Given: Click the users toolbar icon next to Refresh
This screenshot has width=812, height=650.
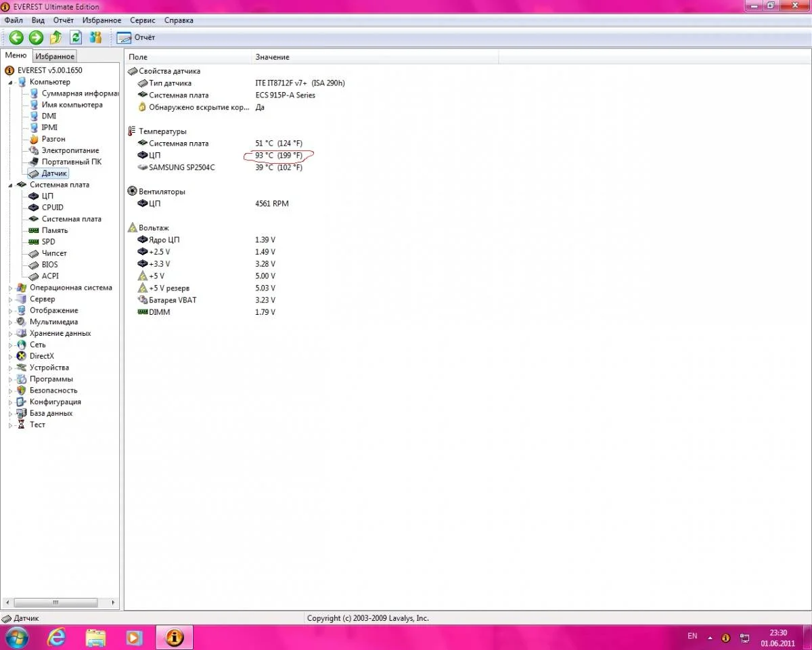Looking at the screenshot, I should (95, 37).
